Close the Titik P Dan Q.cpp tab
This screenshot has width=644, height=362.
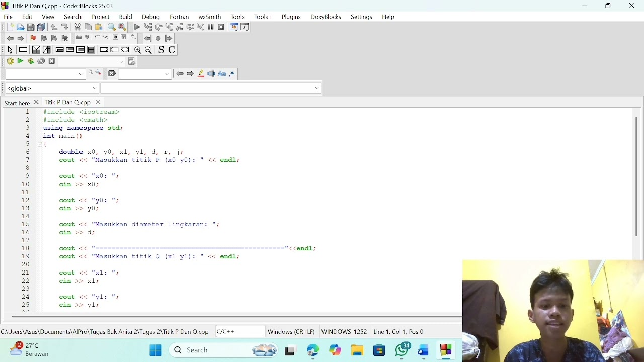[x=98, y=102]
